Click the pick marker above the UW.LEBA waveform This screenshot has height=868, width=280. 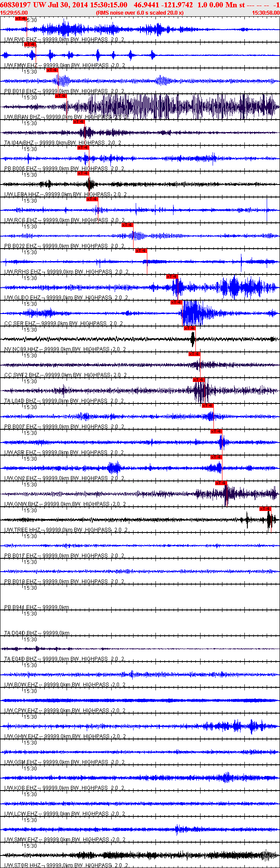(x=83, y=173)
